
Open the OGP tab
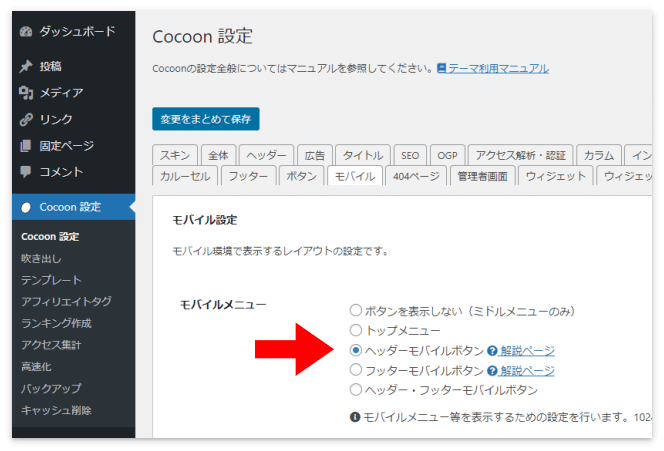pos(448,155)
